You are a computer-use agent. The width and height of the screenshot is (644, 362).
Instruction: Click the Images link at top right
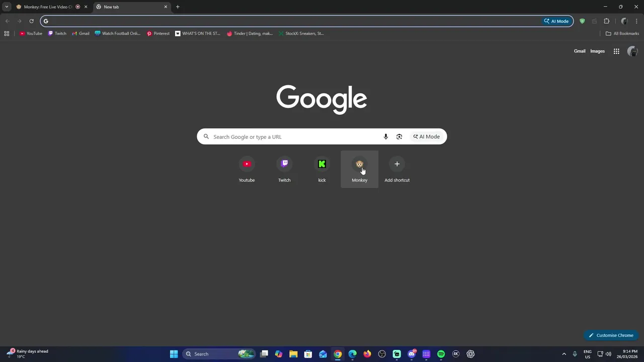pyautogui.click(x=597, y=51)
